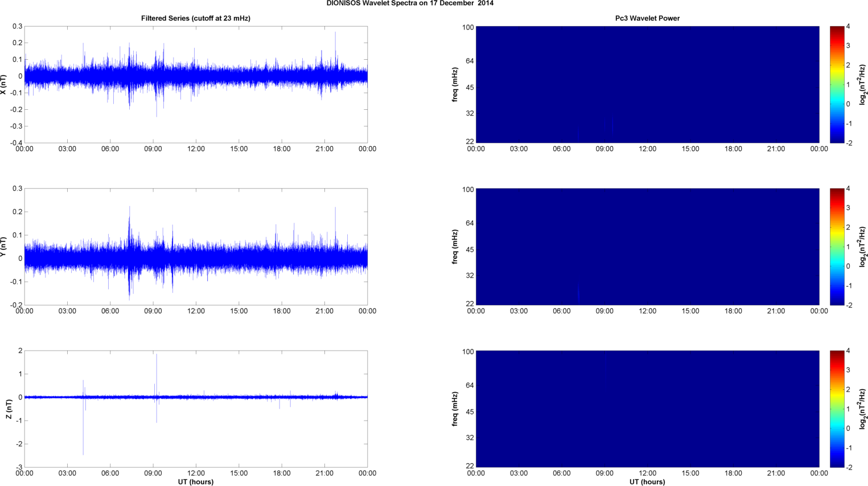Click the 0 tick on the Y spectrum colorbar
This screenshot has width=868, height=486.
848,266
